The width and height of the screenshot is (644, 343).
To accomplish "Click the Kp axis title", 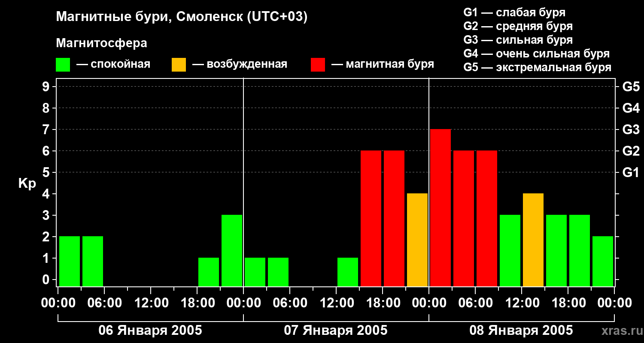I will pos(27,184).
